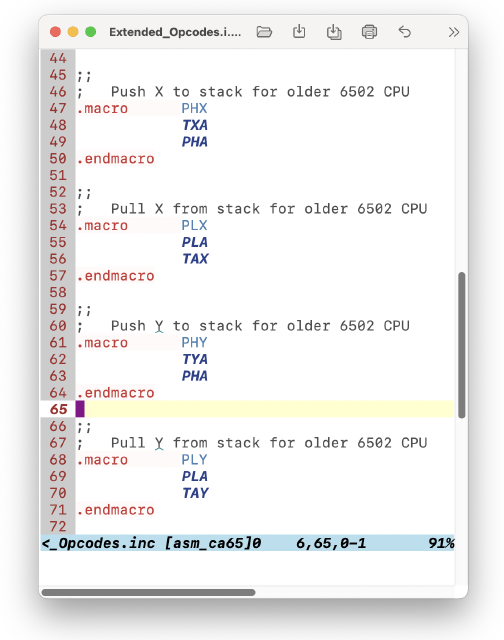The width and height of the screenshot is (504, 640).
Task: Click the PLY macro name
Action: 194,460
